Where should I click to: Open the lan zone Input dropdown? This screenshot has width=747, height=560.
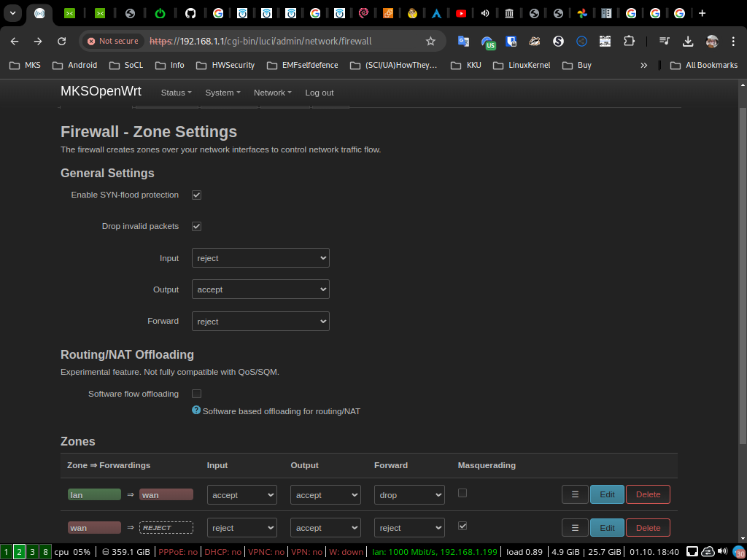pyautogui.click(x=242, y=495)
